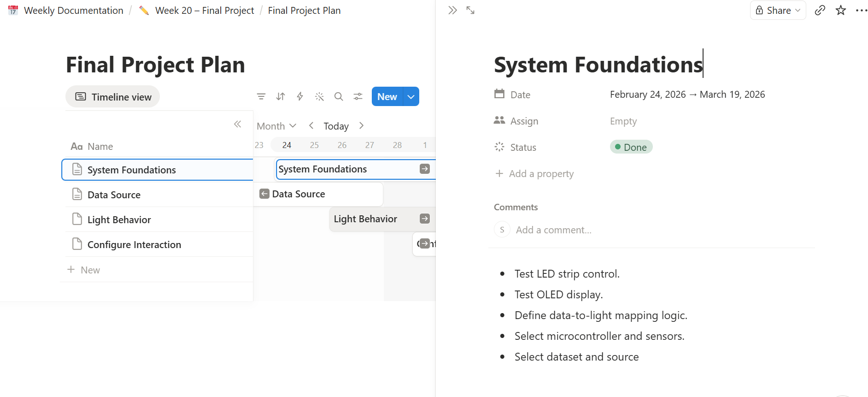Viewport: 868px width, 397px height.
Task: Select System Foundations row in table
Action: (158, 170)
